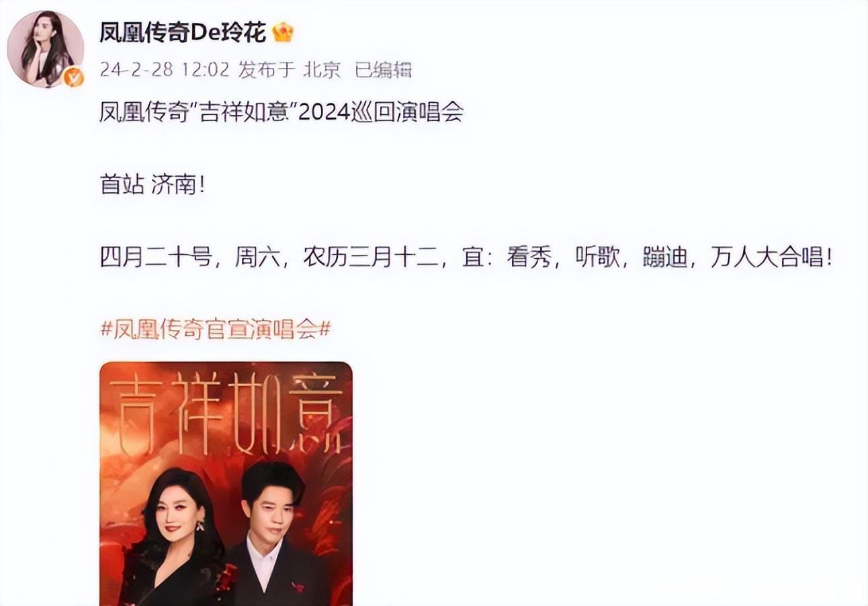This screenshot has height=606, width=868.
Task: Open the 24-2-28 12:02 timestamp
Action: (165, 70)
